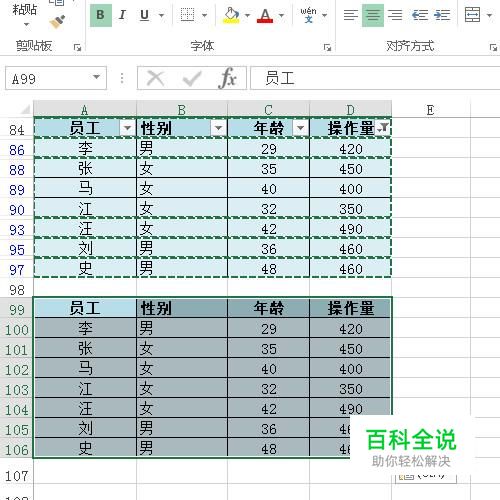Viewport: 500px width, 500px height.
Task: Click cell 刘 in row 95
Action: coord(85,248)
